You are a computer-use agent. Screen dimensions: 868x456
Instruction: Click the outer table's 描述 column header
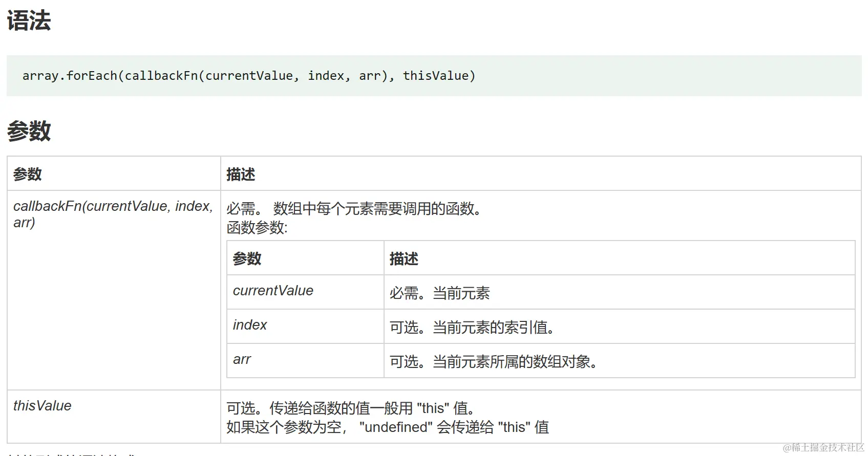tap(241, 175)
